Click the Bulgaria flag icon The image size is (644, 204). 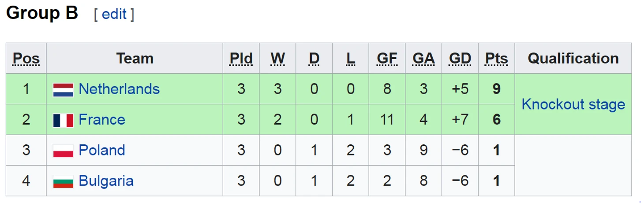click(x=63, y=182)
